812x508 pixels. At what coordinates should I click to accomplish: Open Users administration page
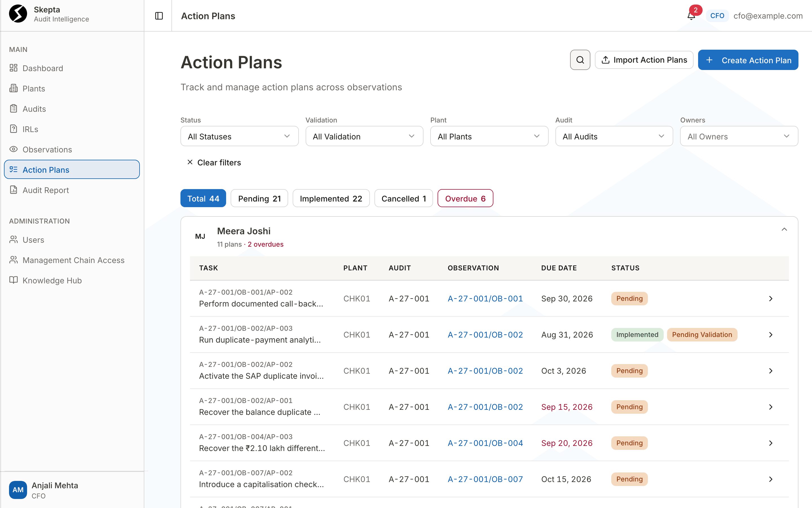[71, 240]
